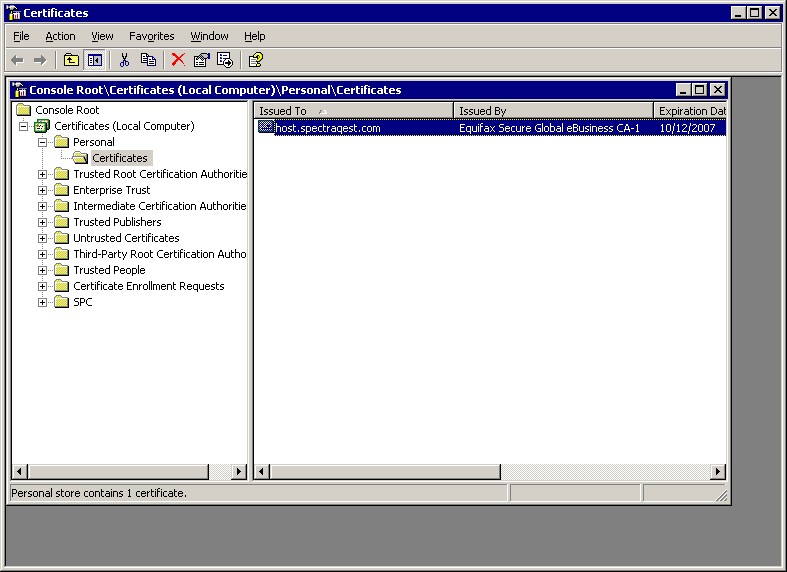Select Certificate Enrollment Requests in tree
This screenshot has height=572, width=787.
tap(148, 286)
